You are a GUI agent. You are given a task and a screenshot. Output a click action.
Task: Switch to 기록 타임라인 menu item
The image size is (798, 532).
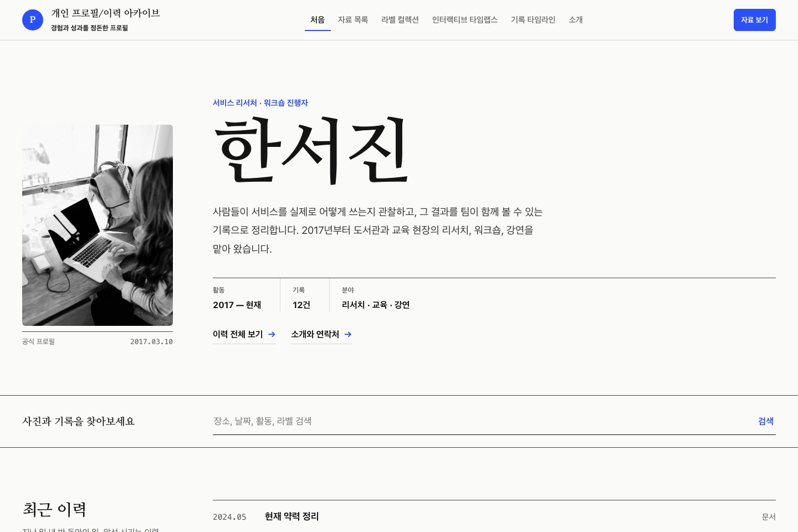[533, 20]
